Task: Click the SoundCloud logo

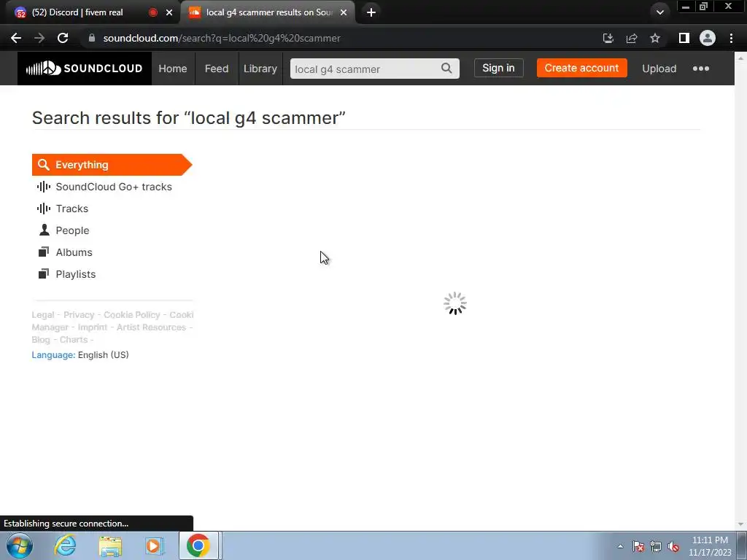Action: (x=85, y=69)
